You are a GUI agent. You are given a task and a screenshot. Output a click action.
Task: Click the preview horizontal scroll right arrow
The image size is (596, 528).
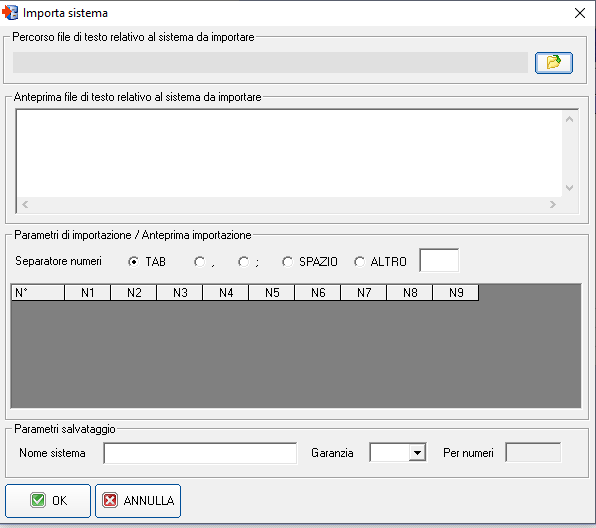tap(553, 205)
